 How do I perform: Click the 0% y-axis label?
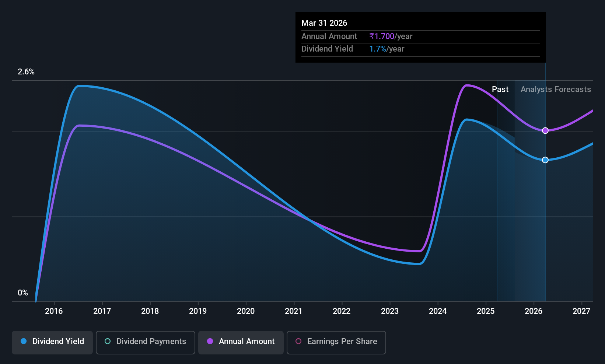click(x=23, y=293)
